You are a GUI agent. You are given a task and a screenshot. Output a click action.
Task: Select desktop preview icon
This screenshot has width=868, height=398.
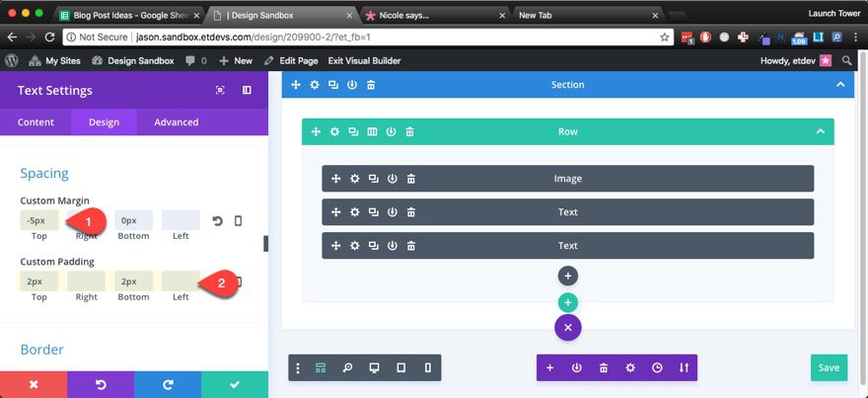pos(374,367)
